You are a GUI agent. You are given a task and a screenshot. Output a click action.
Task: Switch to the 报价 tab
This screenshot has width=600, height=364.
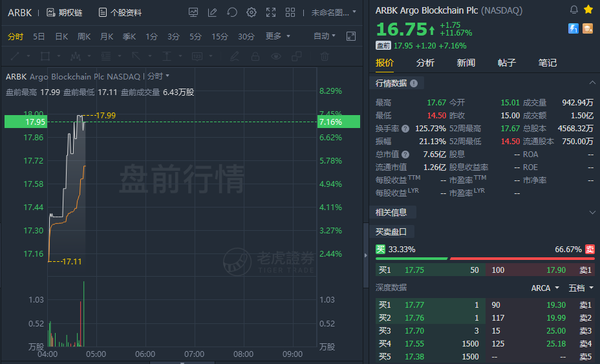385,63
